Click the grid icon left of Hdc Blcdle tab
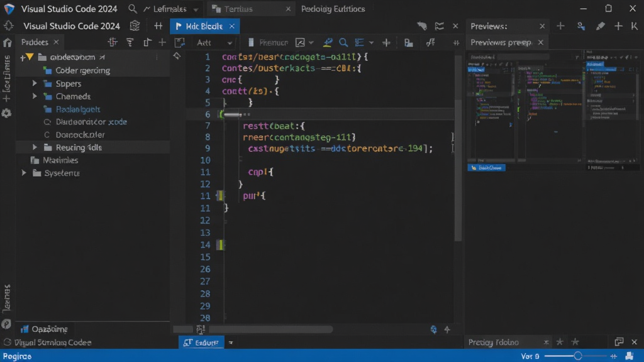Viewport: 644px width, 362px height. point(158,26)
